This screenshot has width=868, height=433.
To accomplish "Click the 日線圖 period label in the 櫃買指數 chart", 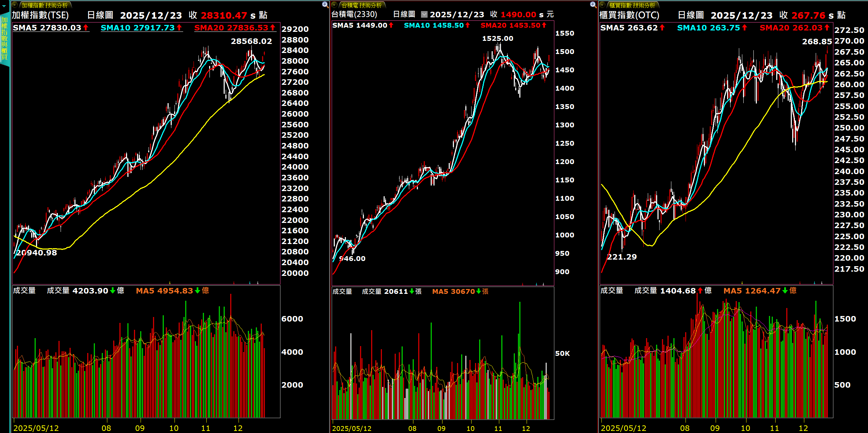I will (690, 15).
